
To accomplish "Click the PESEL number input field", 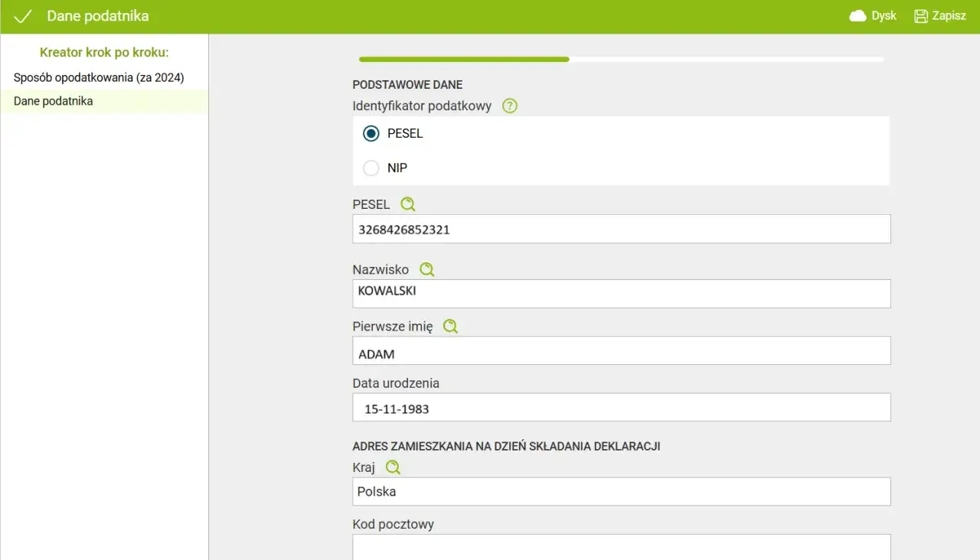I will click(621, 229).
